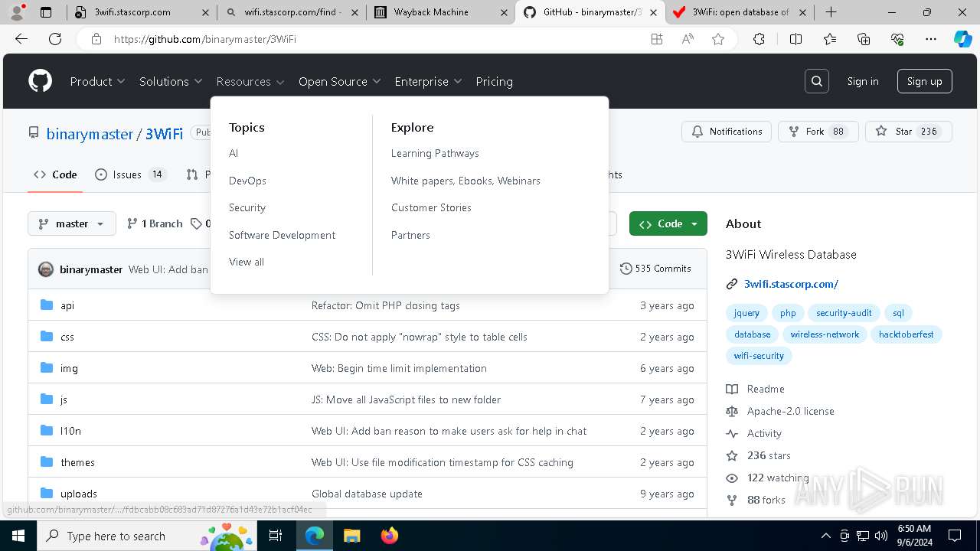Collapse the Resources menu

(250, 81)
